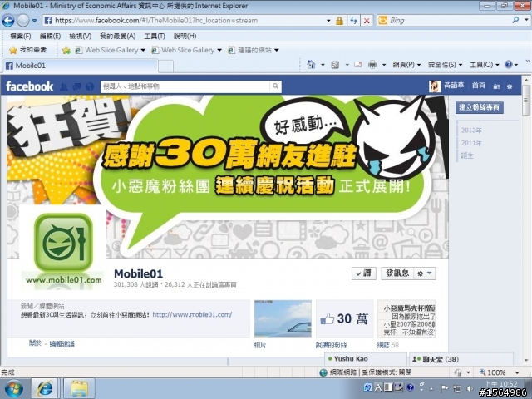
Task: Click the 建立粉絲專頁 button
Action: (479, 107)
